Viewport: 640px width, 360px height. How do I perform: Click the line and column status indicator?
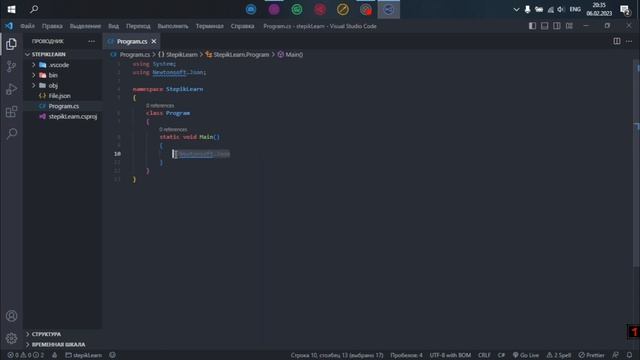pyautogui.click(x=337, y=355)
